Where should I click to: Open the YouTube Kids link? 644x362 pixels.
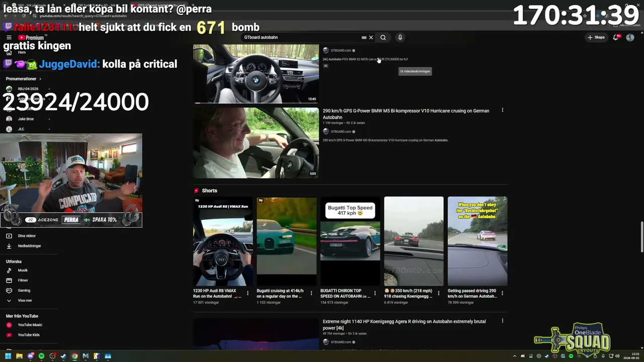pos(29,335)
